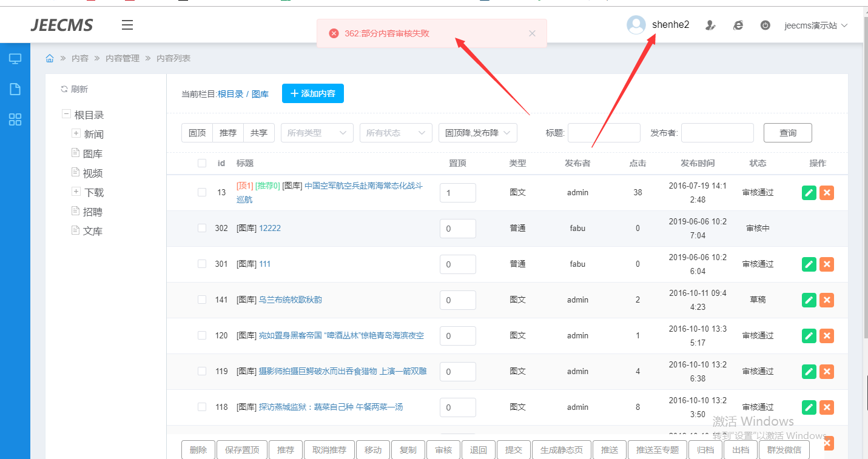
Task: Focus the 标题 search input field
Action: [x=604, y=133]
